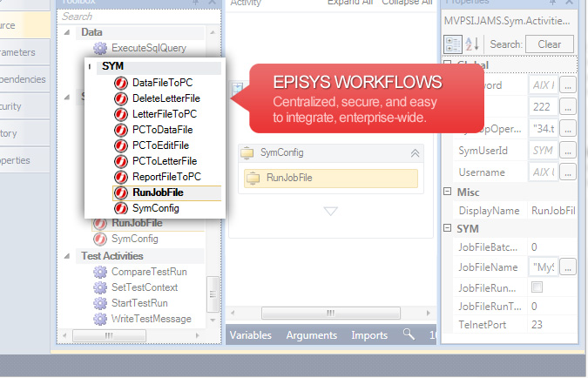The image size is (588, 378).
Task: Click the toolbox Search field
Action: click(x=139, y=17)
